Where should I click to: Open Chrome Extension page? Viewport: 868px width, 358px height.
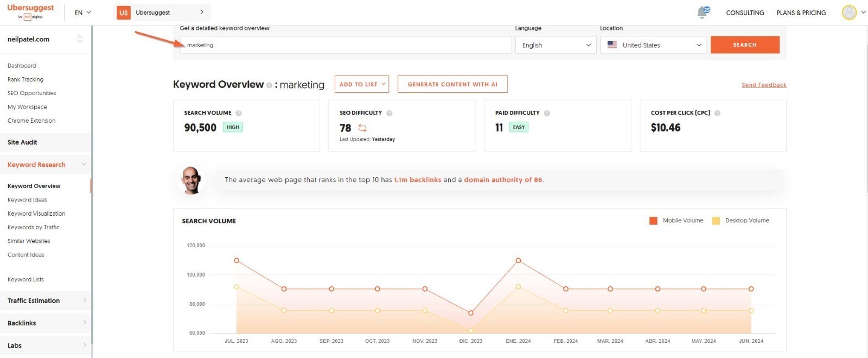pos(31,121)
